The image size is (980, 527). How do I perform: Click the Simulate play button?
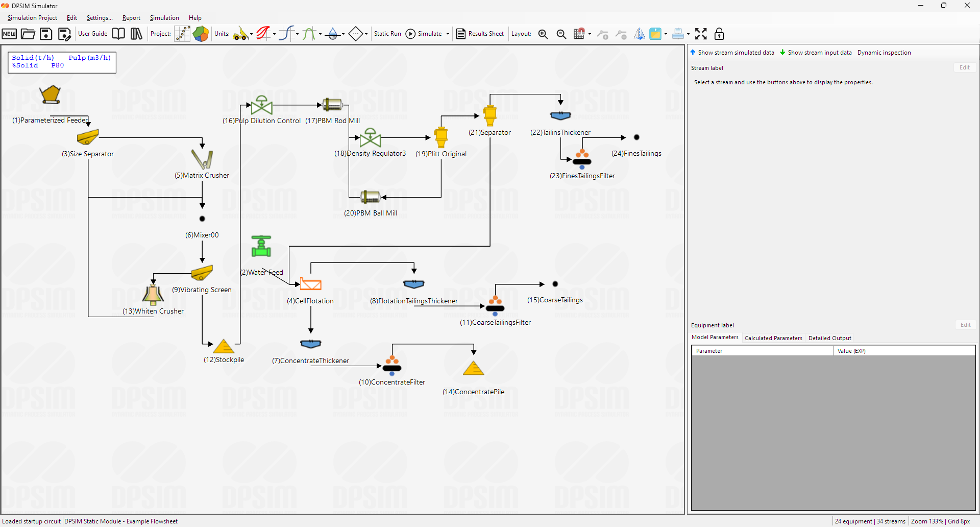(424, 34)
